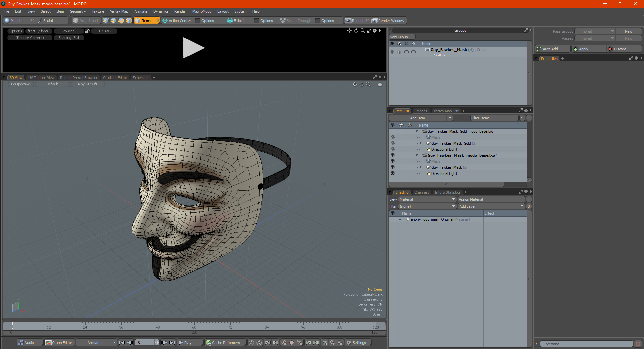Click the Play button
The width and height of the screenshot is (644, 349).
[190, 343]
